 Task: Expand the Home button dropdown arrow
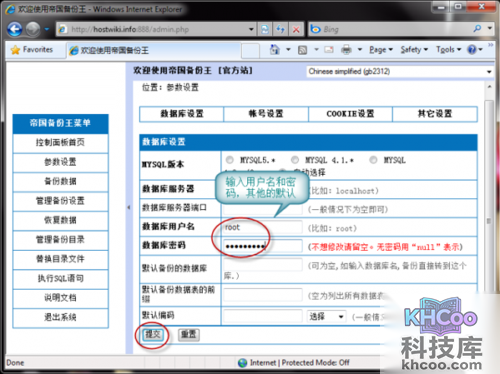click(288, 50)
